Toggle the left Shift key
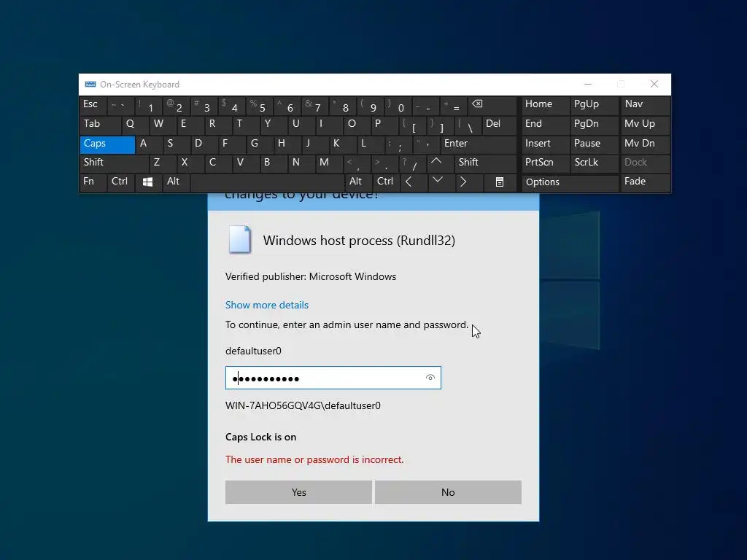Screen dimensions: 747x560 pyautogui.click(x=114, y=163)
